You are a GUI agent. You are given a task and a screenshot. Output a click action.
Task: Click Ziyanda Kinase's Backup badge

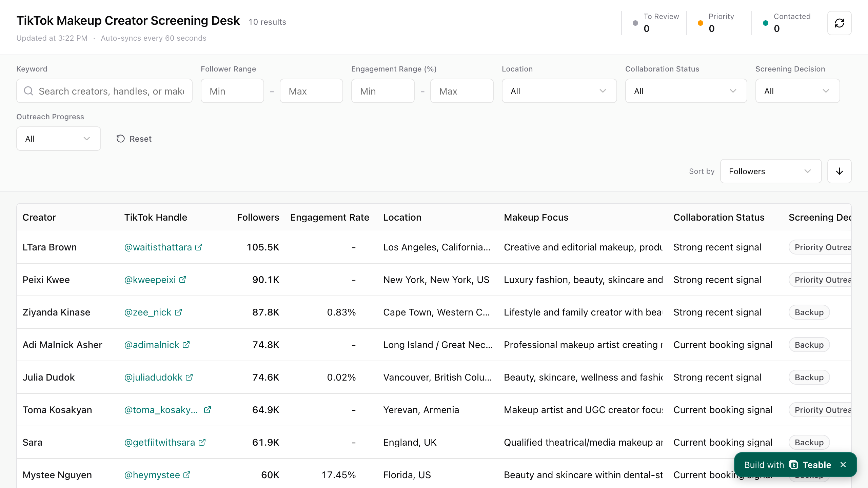[x=809, y=312]
